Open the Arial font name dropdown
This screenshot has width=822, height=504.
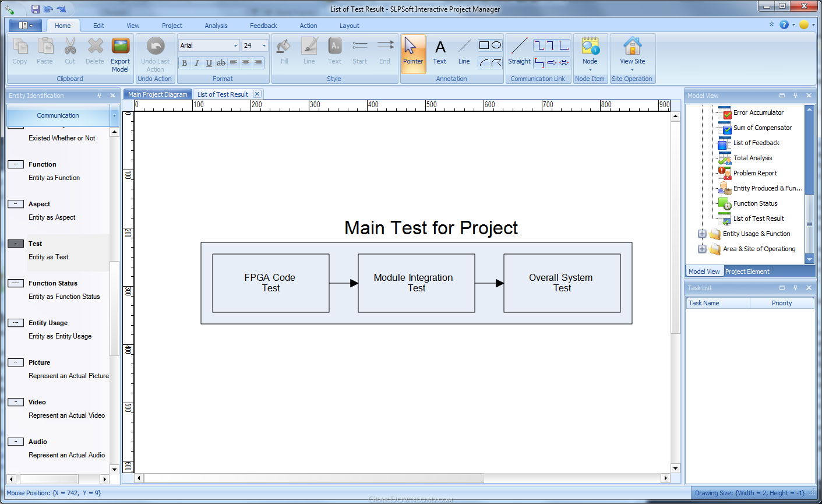(235, 45)
